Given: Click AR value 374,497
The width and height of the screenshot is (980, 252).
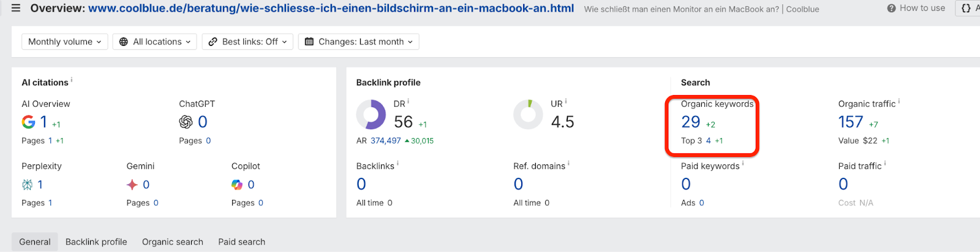Looking at the screenshot, I should point(385,140).
